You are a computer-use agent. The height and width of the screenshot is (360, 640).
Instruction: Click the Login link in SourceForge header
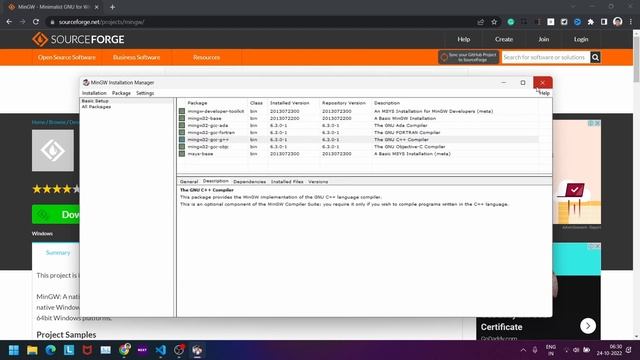(581, 40)
